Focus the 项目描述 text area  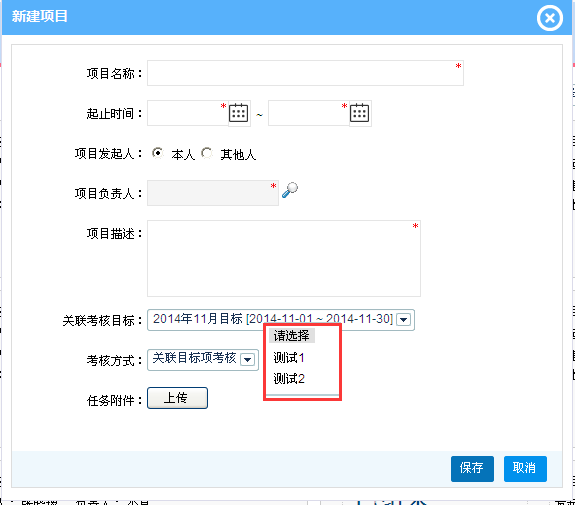click(x=284, y=259)
